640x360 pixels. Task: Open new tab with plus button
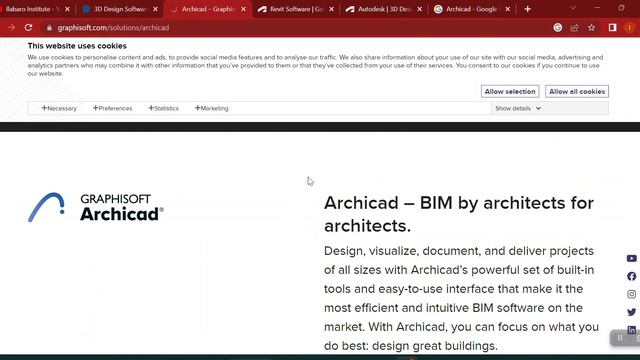(x=528, y=9)
